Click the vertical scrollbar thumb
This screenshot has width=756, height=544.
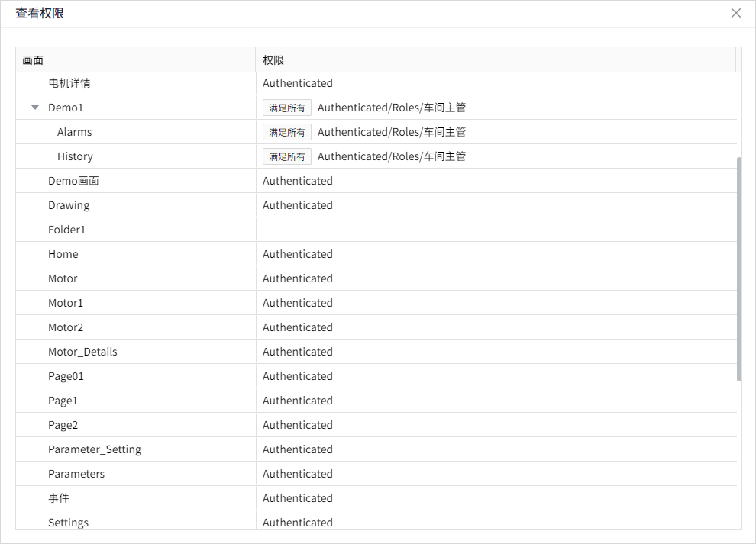(x=738, y=267)
